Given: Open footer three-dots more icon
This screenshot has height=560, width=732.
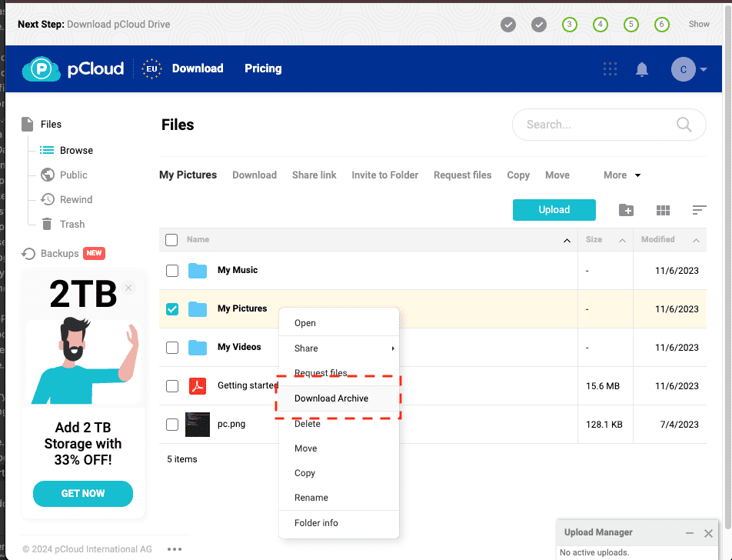Looking at the screenshot, I should 174,549.
